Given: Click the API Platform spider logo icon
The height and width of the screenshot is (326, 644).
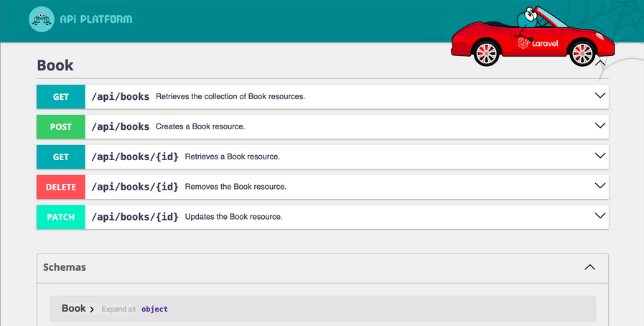Looking at the screenshot, I should coord(42,19).
